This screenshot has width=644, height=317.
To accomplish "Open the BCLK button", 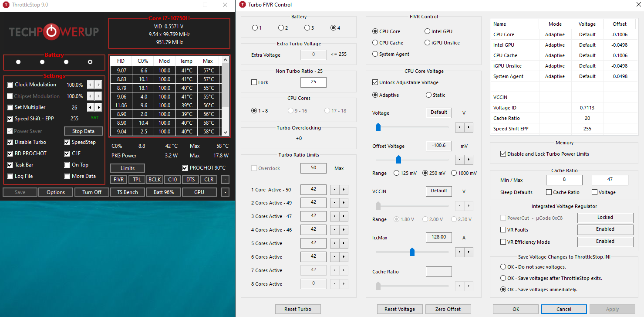I will pos(155,180).
